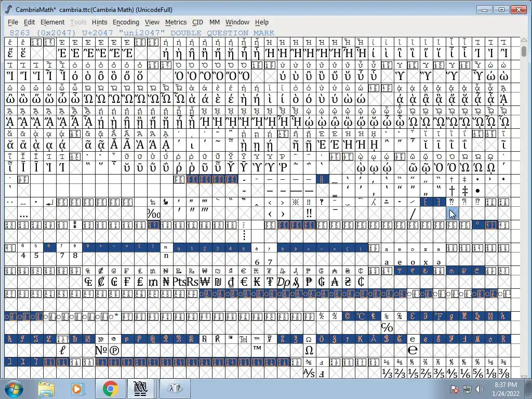Select the fraction slash ⁄ glyph cell
This screenshot has width=532, height=399.
pos(413,214)
